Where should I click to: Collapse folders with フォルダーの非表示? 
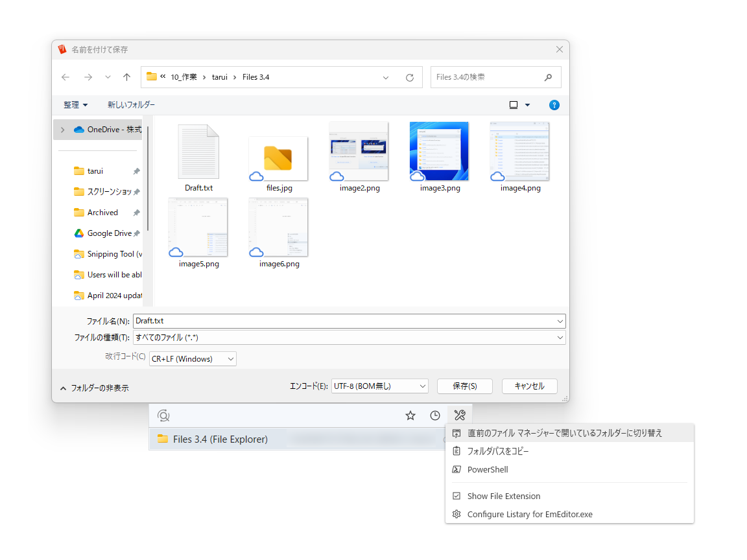coord(94,388)
